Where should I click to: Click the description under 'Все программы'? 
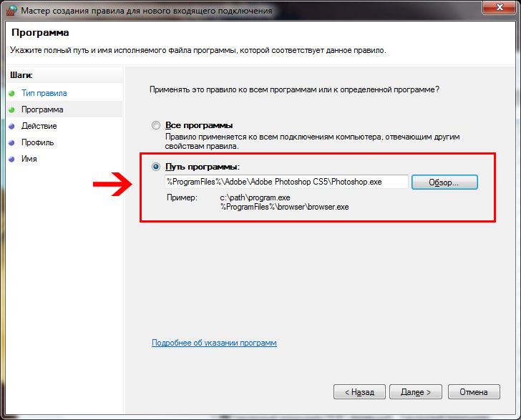312,141
